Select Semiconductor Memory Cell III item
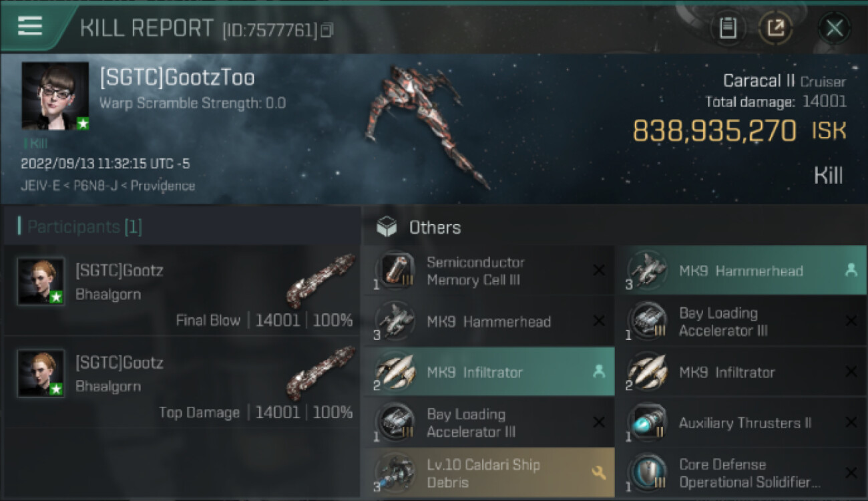 [x=488, y=271]
